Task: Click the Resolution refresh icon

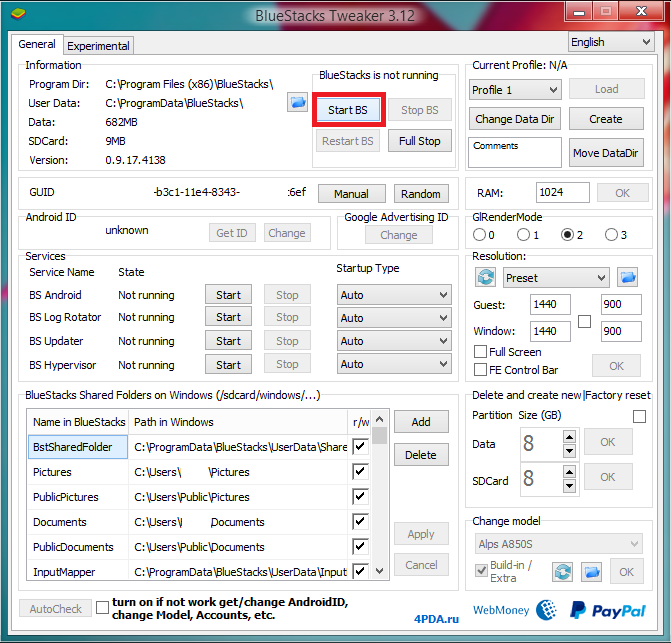Action: click(485, 278)
